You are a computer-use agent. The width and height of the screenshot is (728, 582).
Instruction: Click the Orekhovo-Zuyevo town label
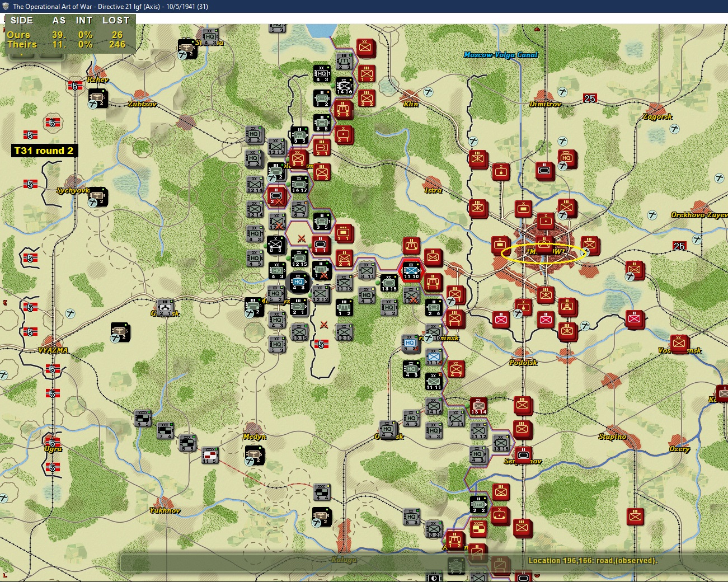pos(699,215)
